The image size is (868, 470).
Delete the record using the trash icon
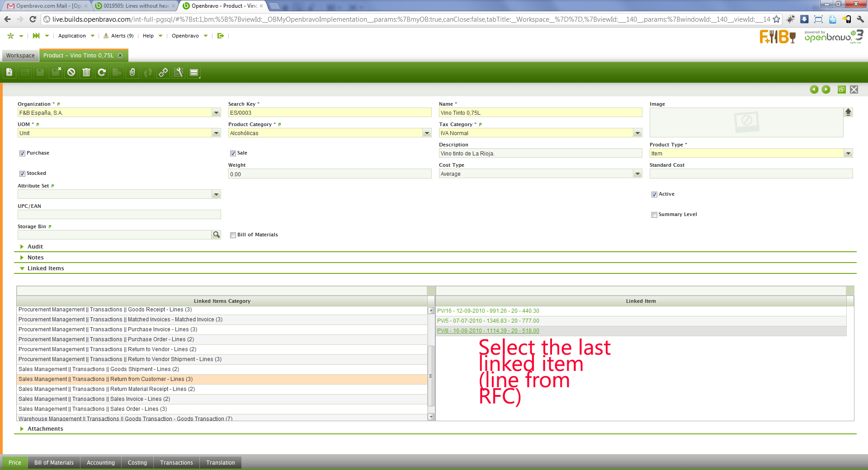(x=86, y=72)
